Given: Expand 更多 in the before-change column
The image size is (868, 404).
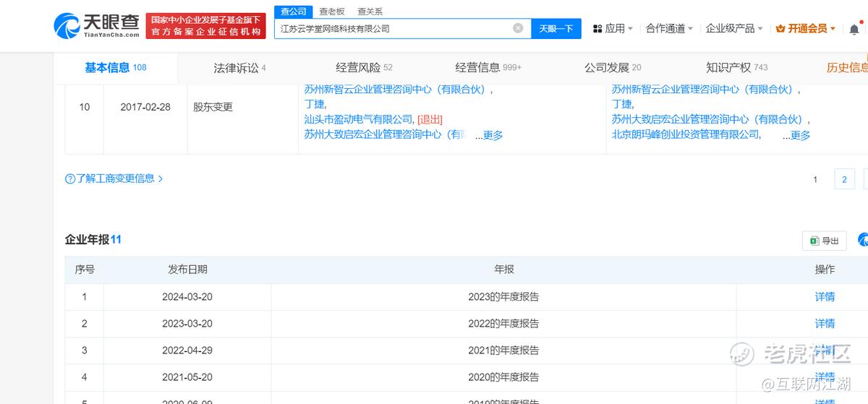Looking at the screenshot, I should coord(493,135).
